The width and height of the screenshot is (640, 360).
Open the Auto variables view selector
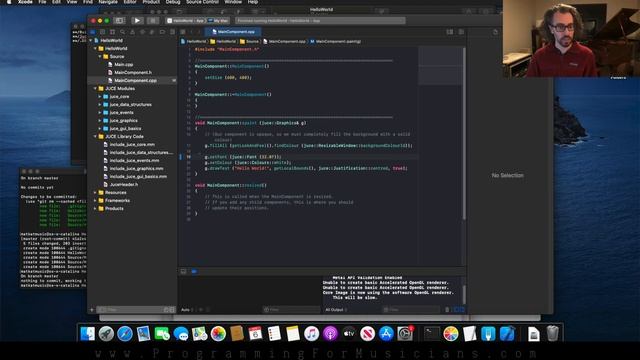point(187,310)
